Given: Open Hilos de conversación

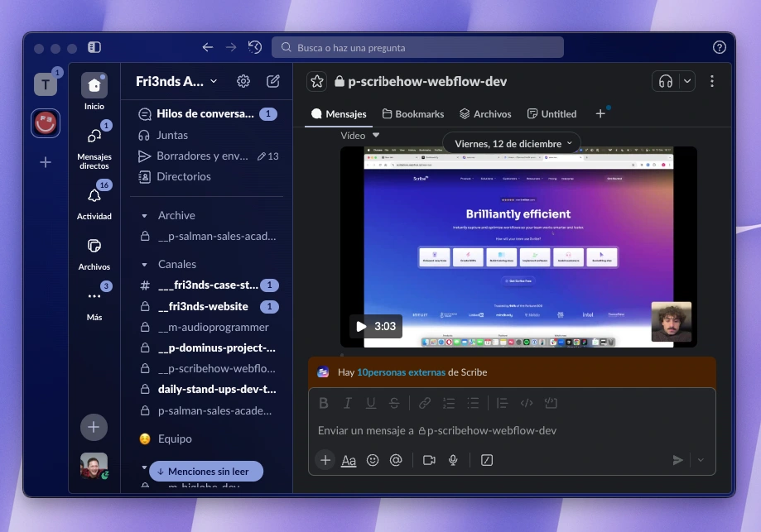Looking at the screenshot, I should tap(207, 114).
